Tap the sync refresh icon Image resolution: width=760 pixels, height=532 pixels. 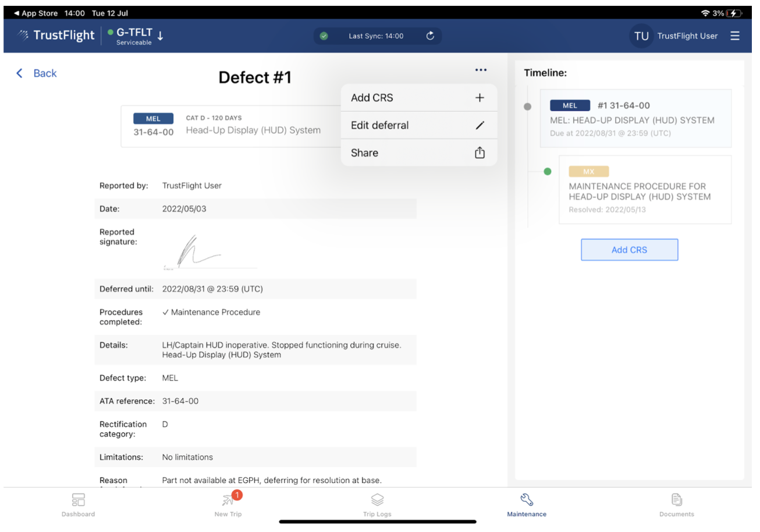[430, 36]
